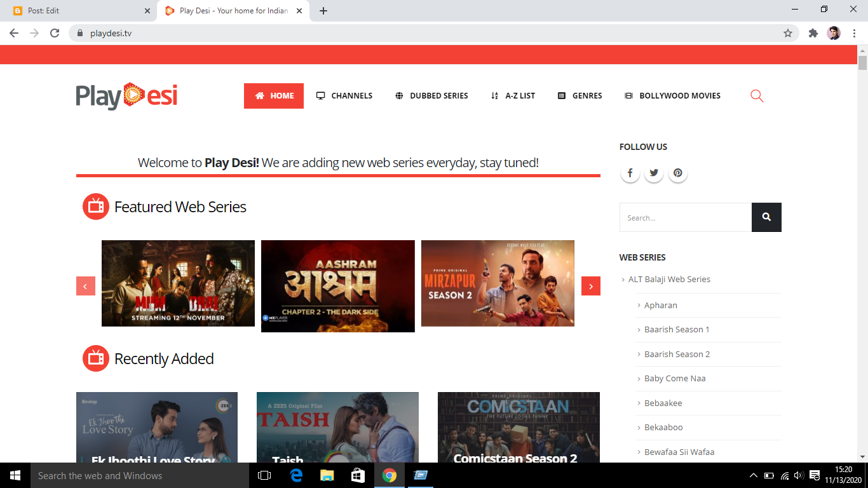Open File Explorer from the taskbar
This screenshot has width=868, height=488.
click(x=327, y=475)
